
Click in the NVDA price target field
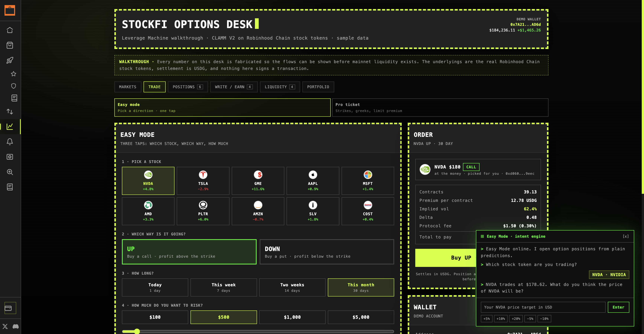pyautogui.click(x=543, y=307)
